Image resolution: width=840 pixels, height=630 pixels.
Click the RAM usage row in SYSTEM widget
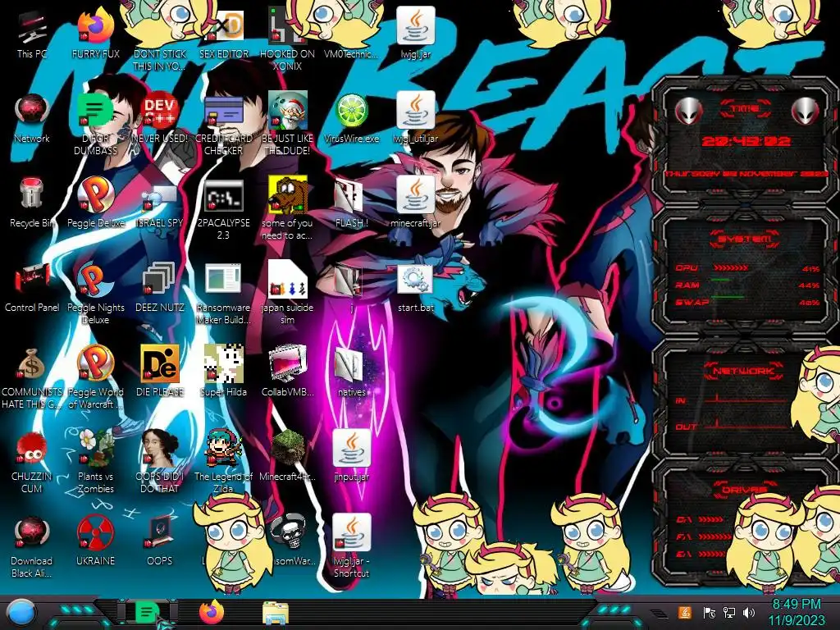pyautogui.click(x=746, y=285)
